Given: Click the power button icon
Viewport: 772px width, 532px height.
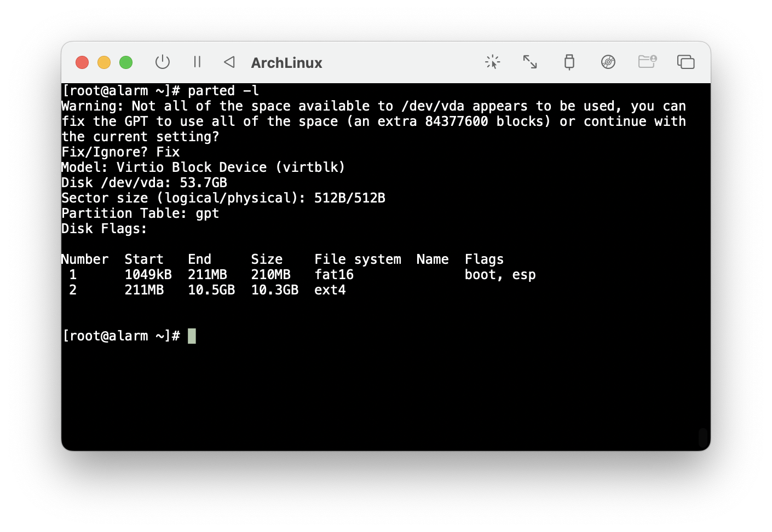Looking at the screenshot, I should point(163,62).
